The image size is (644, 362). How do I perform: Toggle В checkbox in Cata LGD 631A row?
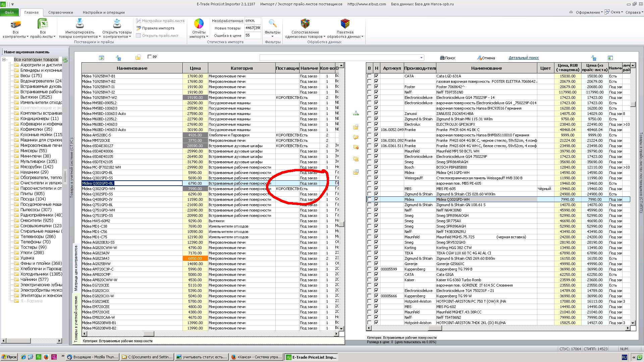369,76
